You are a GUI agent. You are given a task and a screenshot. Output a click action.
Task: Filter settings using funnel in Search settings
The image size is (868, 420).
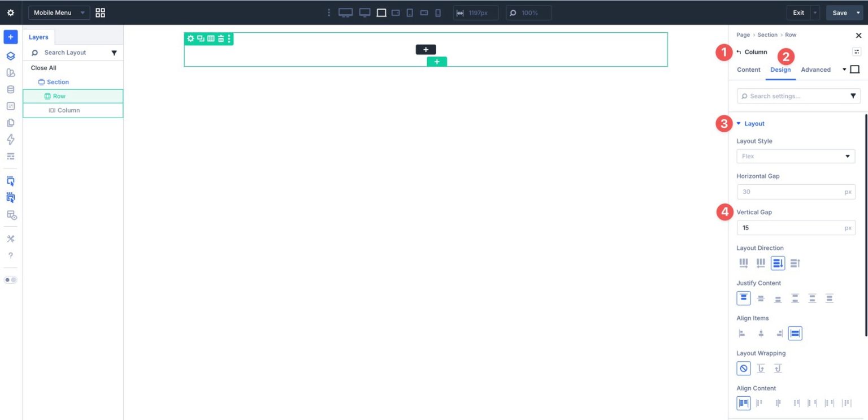853,96
